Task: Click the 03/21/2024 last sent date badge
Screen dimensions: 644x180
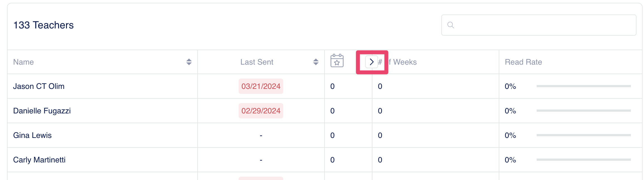Action: [261, 86]
